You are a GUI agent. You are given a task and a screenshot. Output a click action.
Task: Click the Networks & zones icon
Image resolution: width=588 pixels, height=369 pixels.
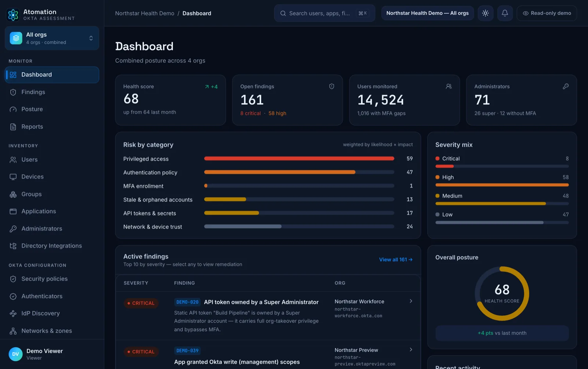[x=13, y=331]
